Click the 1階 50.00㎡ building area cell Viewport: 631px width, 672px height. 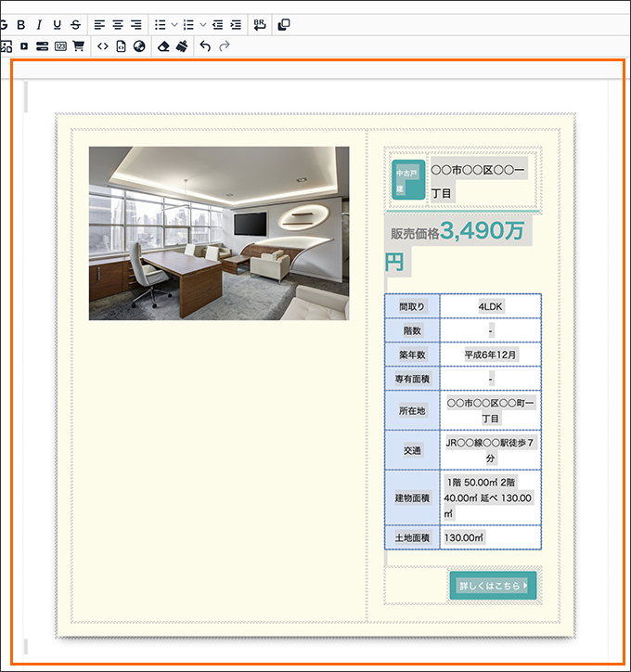pos(491,498)
